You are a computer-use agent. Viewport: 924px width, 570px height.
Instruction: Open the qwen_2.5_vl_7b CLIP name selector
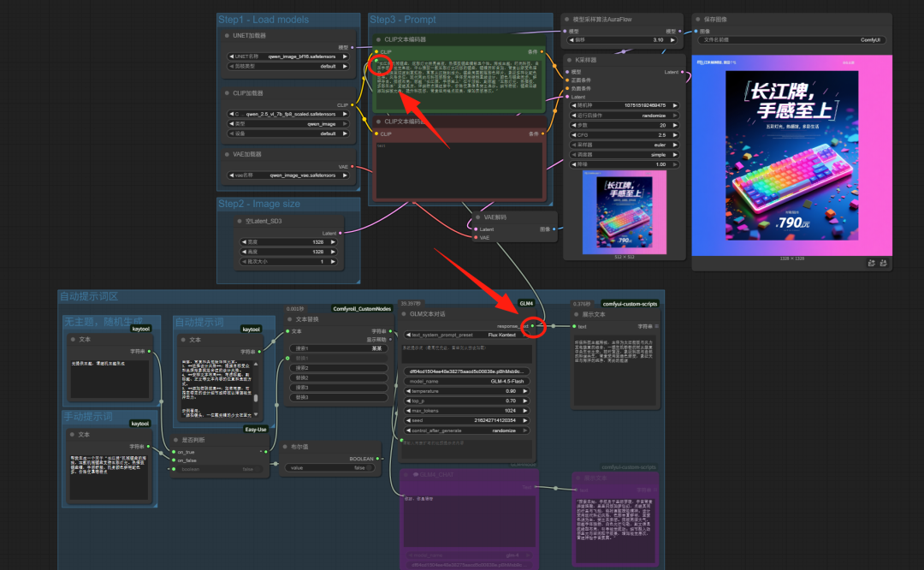(x=288, y=115)
